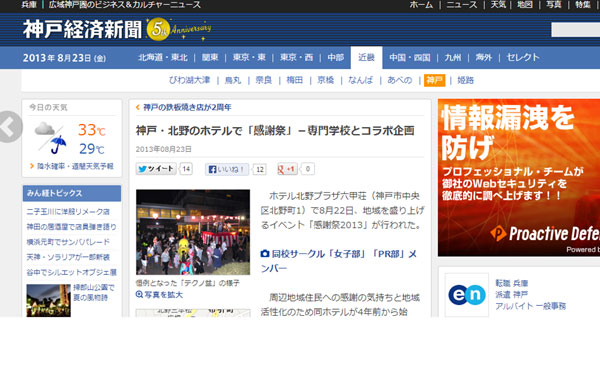This screenshot has width=600, height=383.
Task: Open 神戸の鉄板焼き店が2周年 previous article link
Action: [187, 107]
